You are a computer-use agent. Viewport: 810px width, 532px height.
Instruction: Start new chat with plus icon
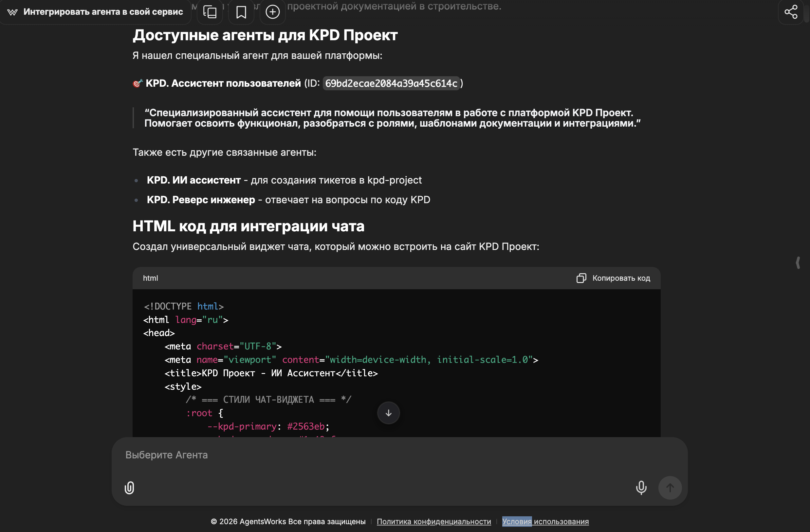click(x=272, y=12)
